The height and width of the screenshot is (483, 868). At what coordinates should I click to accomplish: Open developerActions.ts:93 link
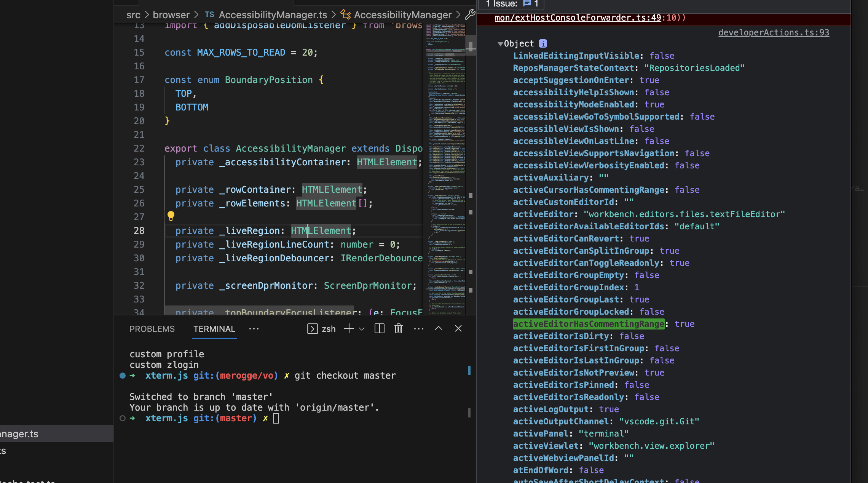[773, 33]
